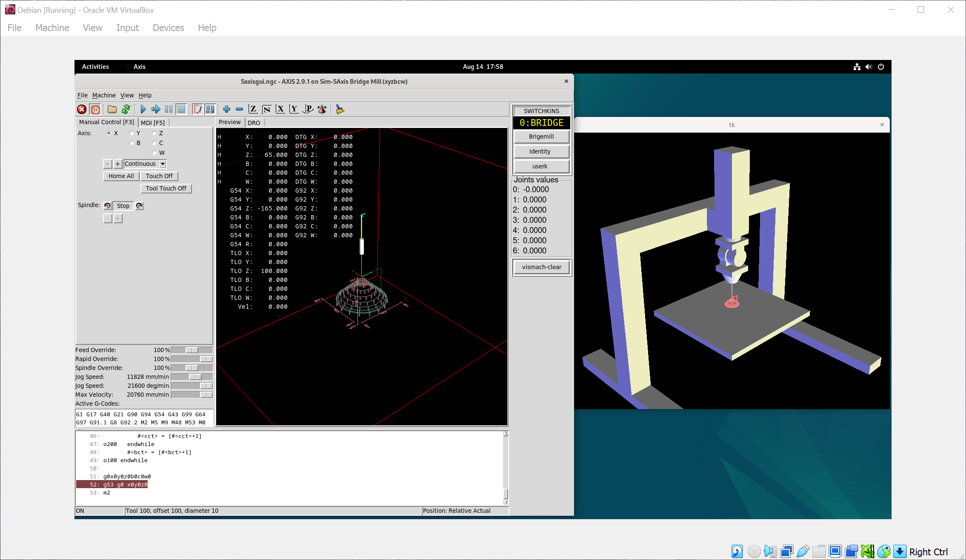
Task: Click the Feed Override slider
Action: pyautogui.click(x=191, y=350)
